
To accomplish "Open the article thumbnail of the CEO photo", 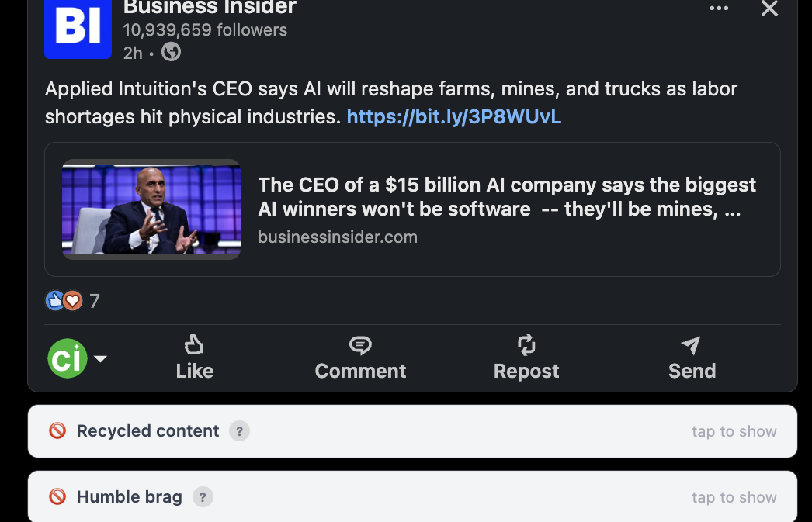I will pyautogui.click(x=151, y=209).
